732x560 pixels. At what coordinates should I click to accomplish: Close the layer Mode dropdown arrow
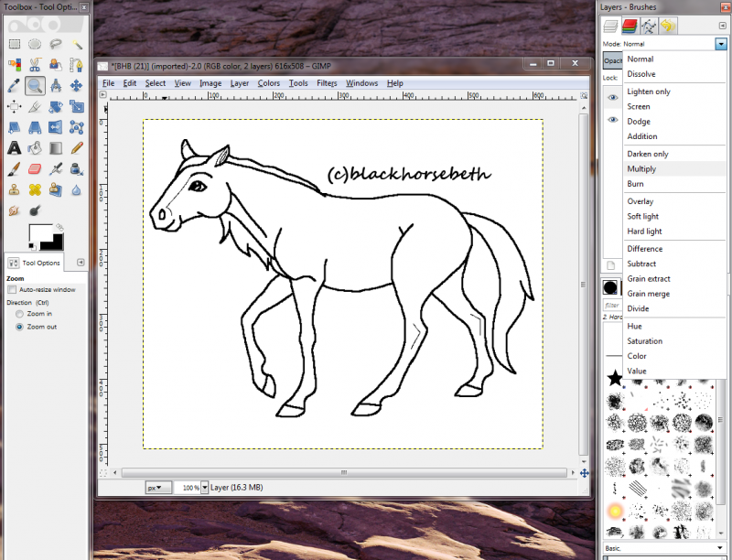tap(721, 44)
